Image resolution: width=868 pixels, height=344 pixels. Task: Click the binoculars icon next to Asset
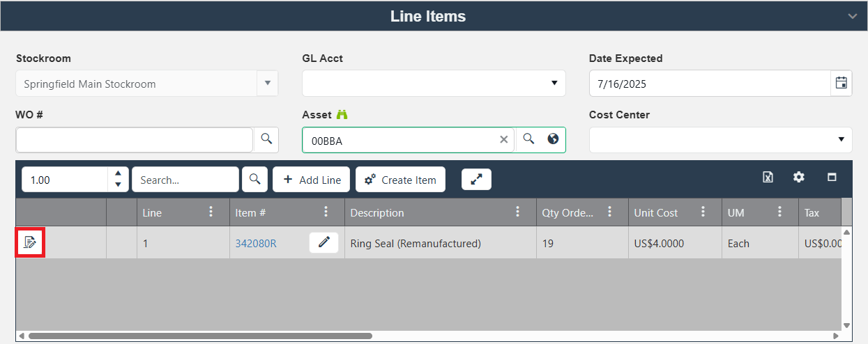342,114
